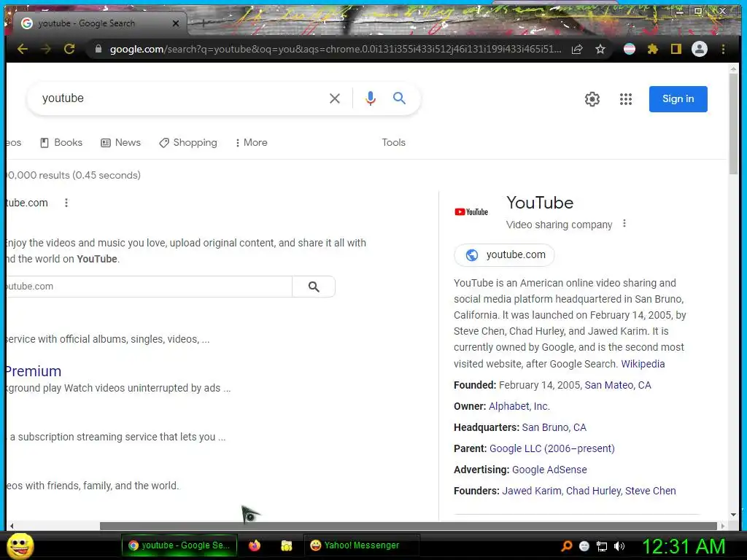Select youtube - Google Search taskbar button
The height and width of the screenshot is (560, 747).
tap(179, 545)
